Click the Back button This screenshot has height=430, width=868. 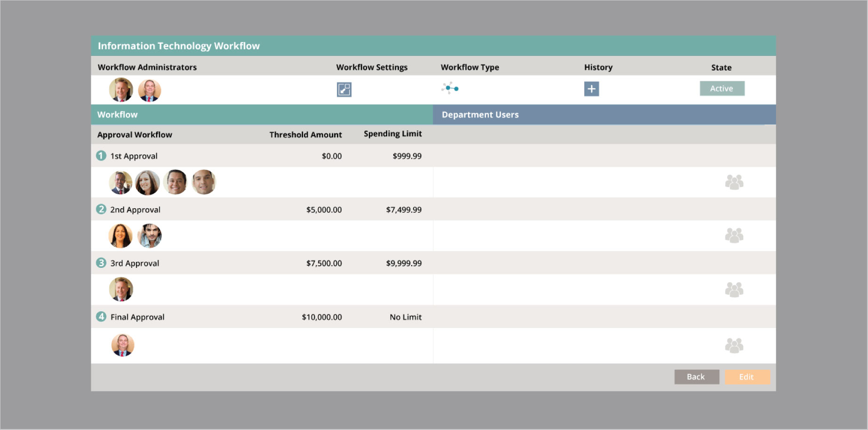pyautogui.click(x=696, y=377)
